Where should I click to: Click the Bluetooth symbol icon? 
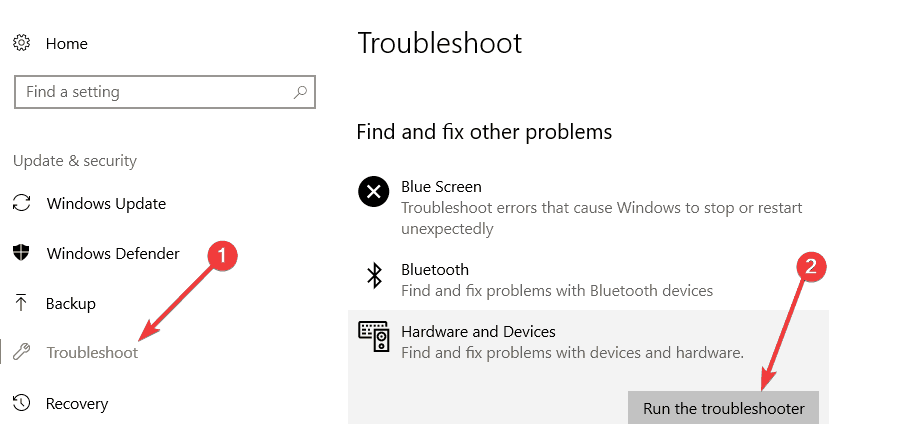374,275
